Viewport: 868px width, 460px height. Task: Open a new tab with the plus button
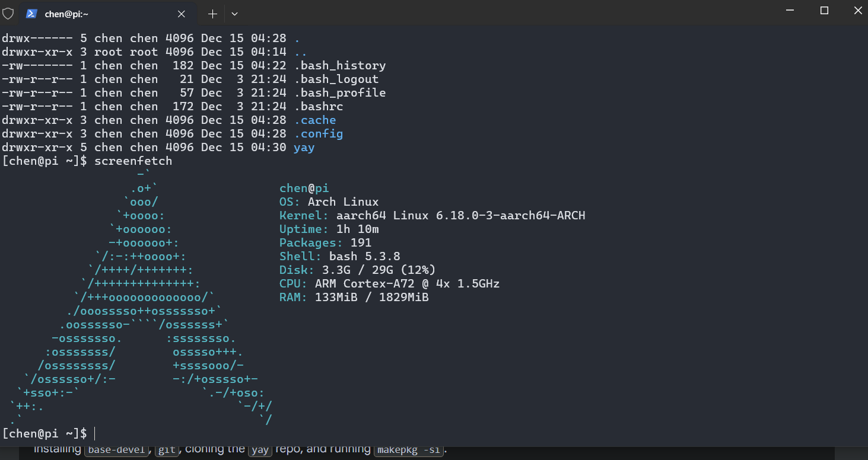point(212,14)
